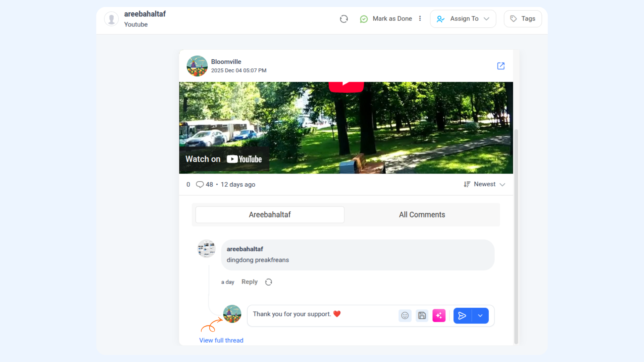Expand send options chevron next to send
The width and height of the screenshot is (644, 362).
480,316
